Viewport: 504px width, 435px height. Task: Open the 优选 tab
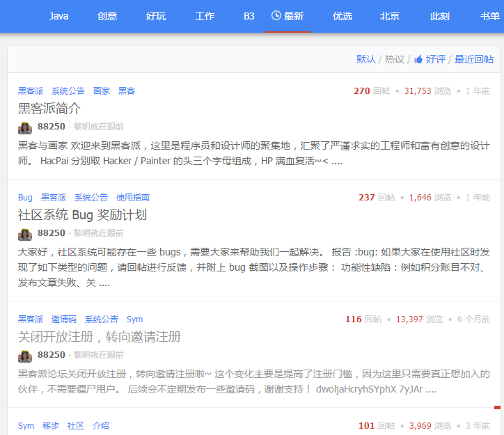pyautogui.click(x=342, y=16)
